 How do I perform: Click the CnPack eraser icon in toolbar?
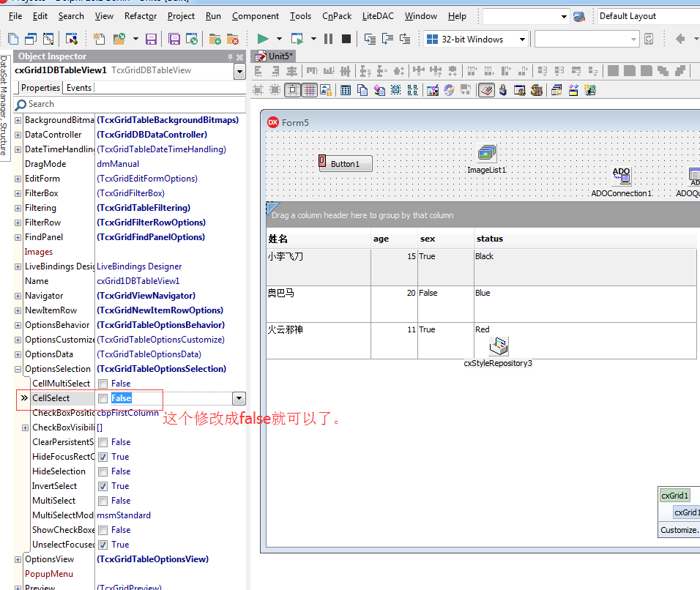pos(486,90)
